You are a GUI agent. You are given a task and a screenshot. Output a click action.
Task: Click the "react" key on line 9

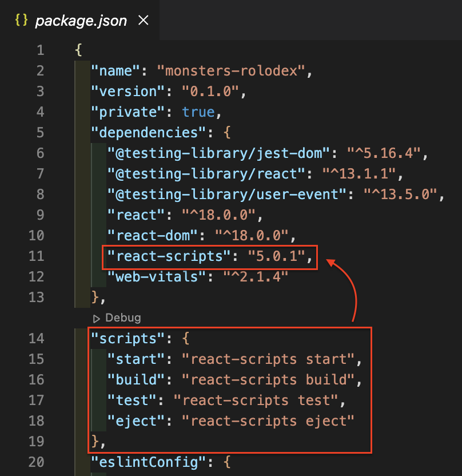pyautogui.click(x=136, y=215)
